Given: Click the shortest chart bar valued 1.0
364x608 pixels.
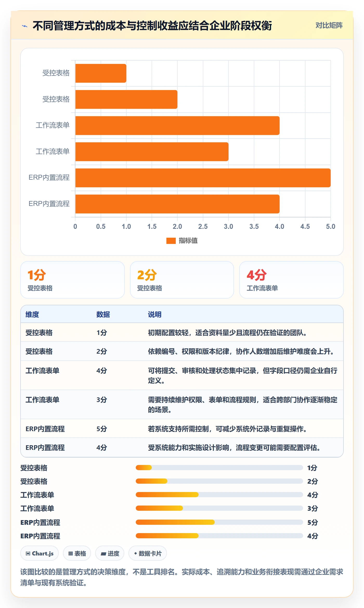Looking at the screenshot, I should (x=101, y=73).
